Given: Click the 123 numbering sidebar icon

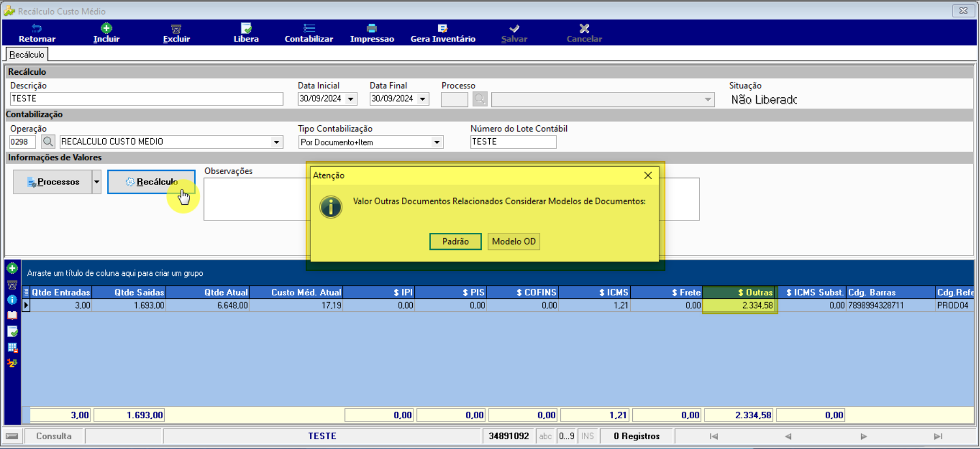Looking at the screenshot, I should pos(12,364).
